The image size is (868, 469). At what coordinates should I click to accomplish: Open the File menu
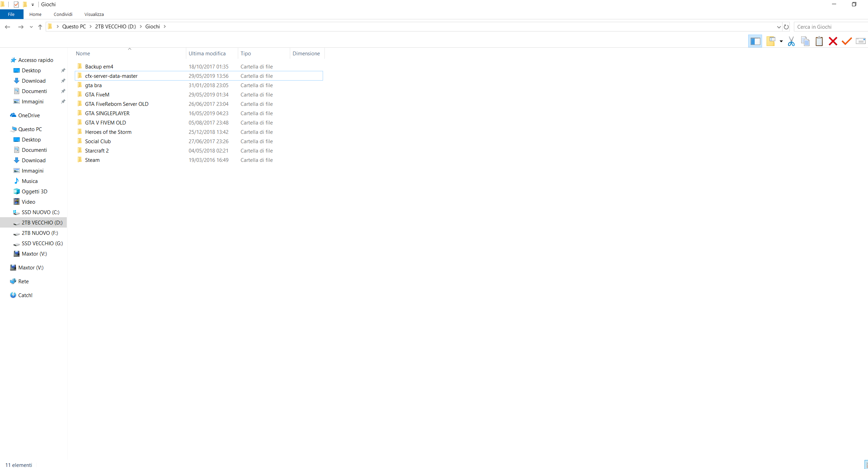coord(11,15)
